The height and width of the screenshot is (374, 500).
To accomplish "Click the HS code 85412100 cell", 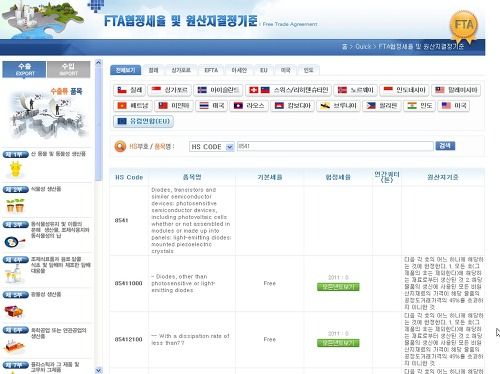I will pyautogui.click(x=128, y=339).
